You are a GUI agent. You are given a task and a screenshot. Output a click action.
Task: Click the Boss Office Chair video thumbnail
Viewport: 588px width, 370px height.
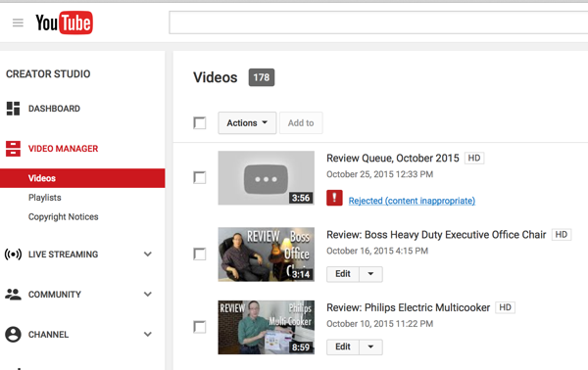[267, 254]
